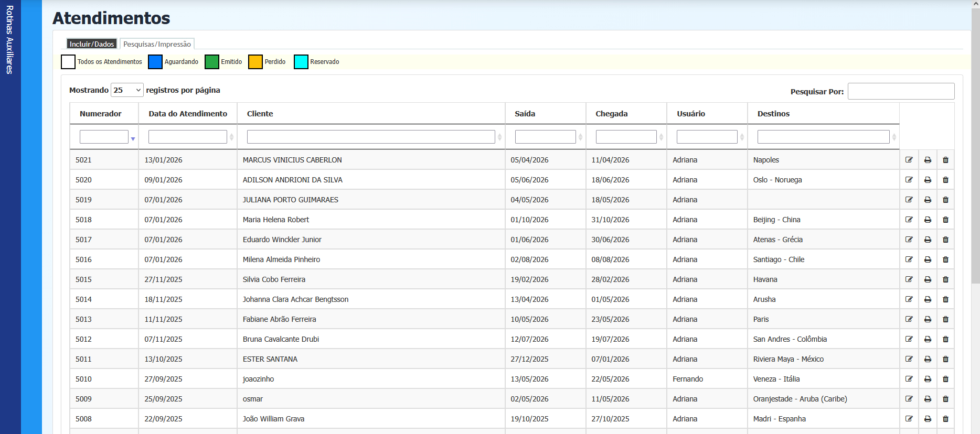The image size is (980, 434).
Task: Edit atendimento 5021 for Marcus Vinicius Caberlon
Action: pos(909,160)
